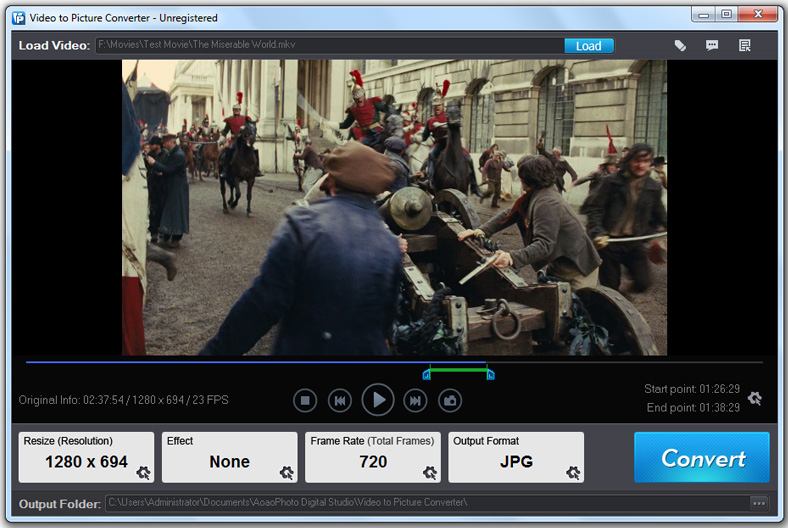Viewport: 788px width, 528px height.
Task: Open Output Format settings gear
Action: (x=573, y=473)
